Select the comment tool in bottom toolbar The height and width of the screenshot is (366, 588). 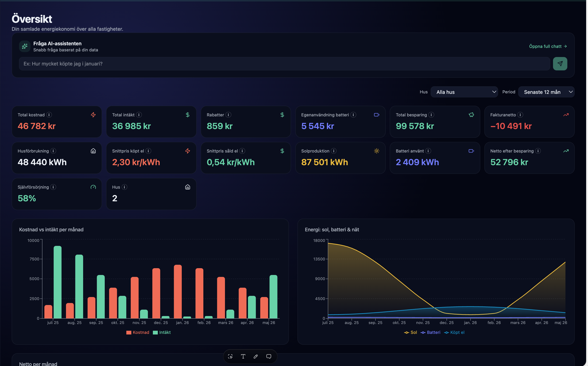[x=269, y=356]
